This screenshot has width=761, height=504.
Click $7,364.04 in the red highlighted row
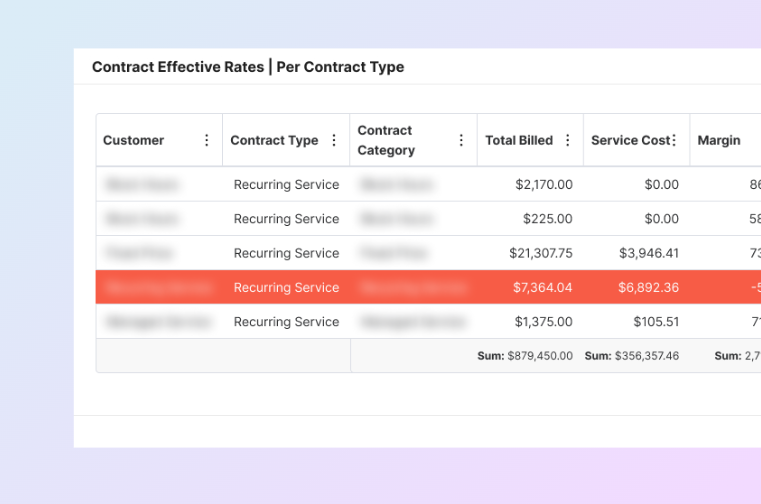542,288
